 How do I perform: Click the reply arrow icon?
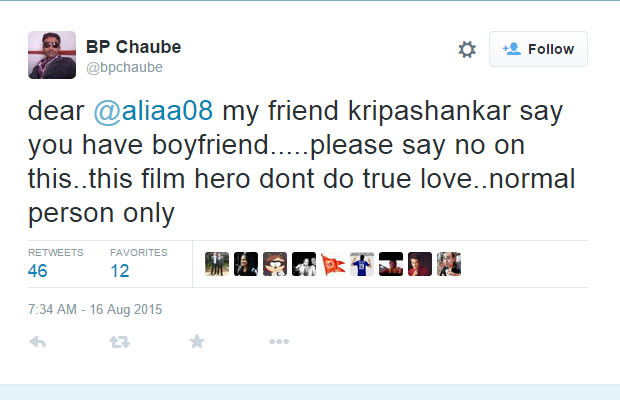coord(39,342)
